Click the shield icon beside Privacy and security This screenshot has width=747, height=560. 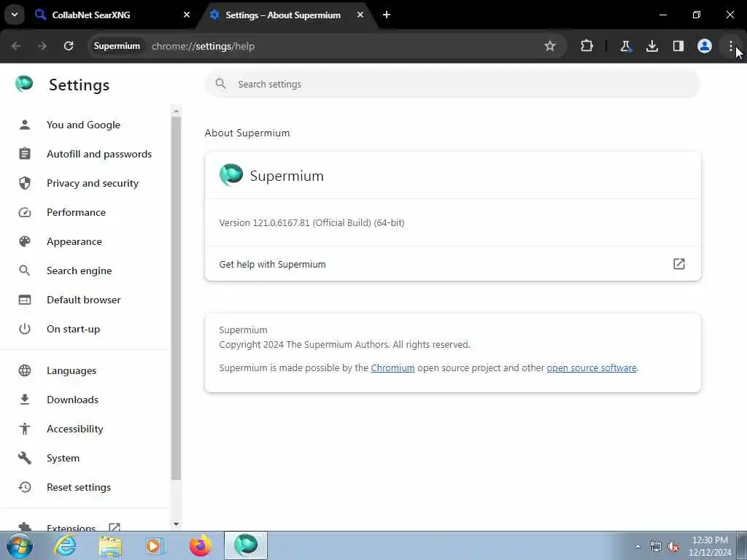click(x=25, y=183)
